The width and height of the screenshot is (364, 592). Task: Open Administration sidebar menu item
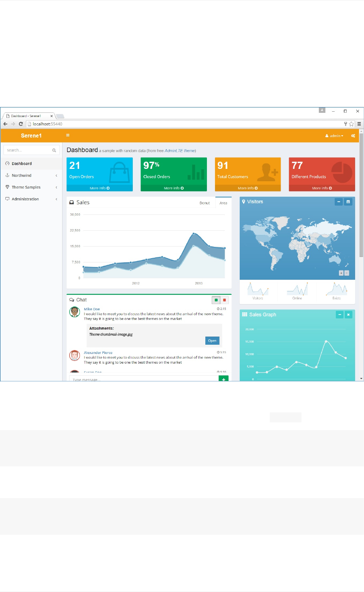[31, 199]
